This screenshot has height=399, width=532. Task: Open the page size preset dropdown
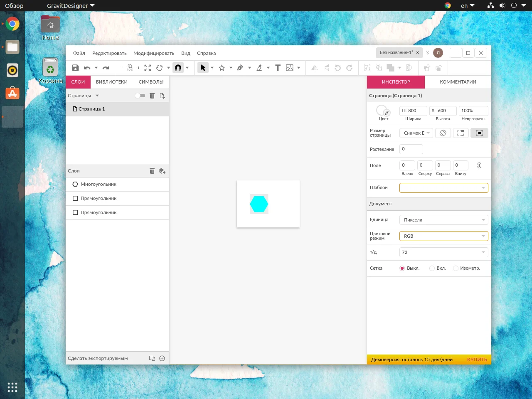click(416, 133)
